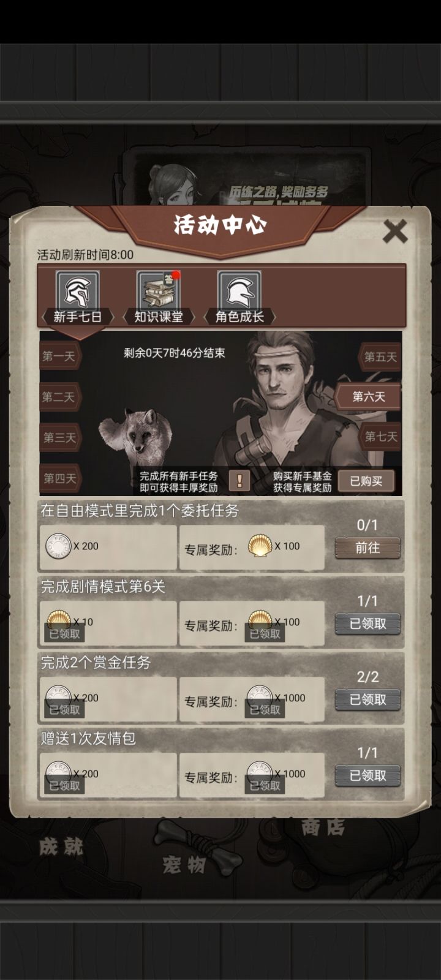Tap the shell reward icon X 100 in first task
Viewport: 441px width, 980px height.
pyautogui.click(x=260, y=546)
